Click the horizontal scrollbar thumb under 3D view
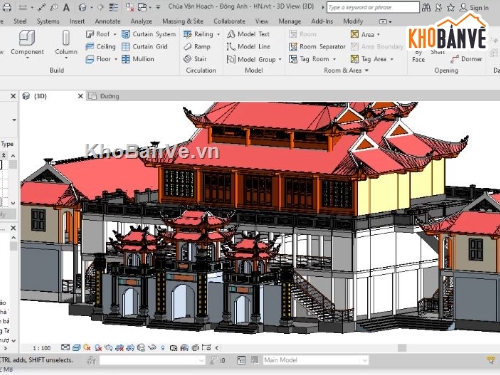 [402, 348]
